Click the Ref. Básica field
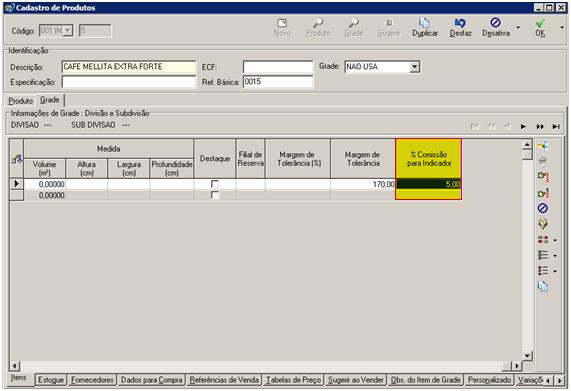Screen dimensions: 571x391 pyautogui.click(x=278, y=82)
